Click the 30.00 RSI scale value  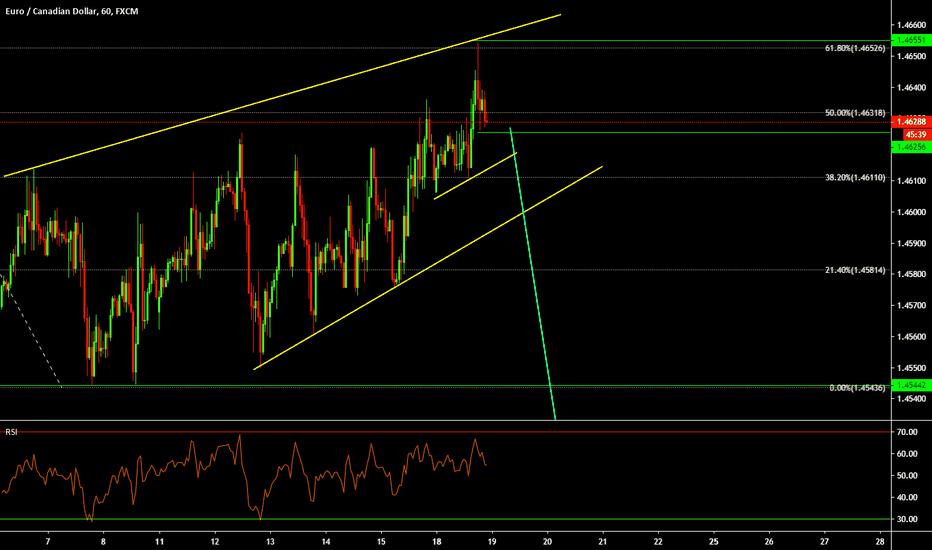click(x=908, y=519)
